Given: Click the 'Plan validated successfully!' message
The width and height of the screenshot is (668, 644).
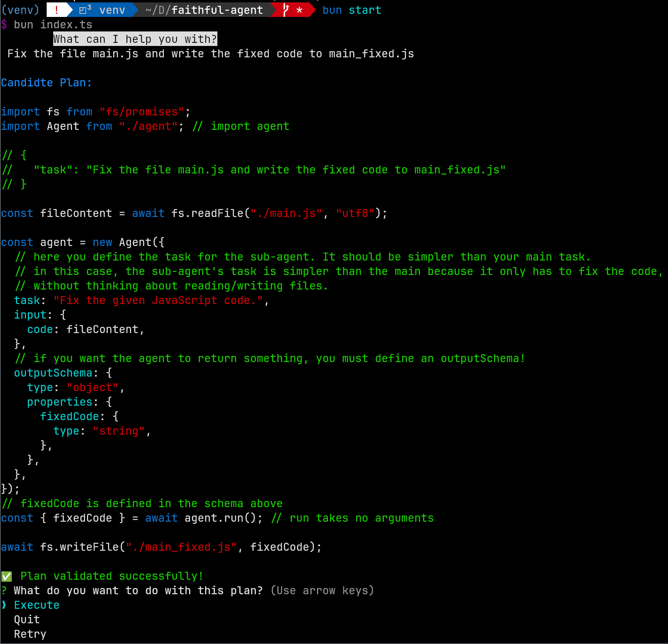Looking at the screenshot, I should 112,576.
